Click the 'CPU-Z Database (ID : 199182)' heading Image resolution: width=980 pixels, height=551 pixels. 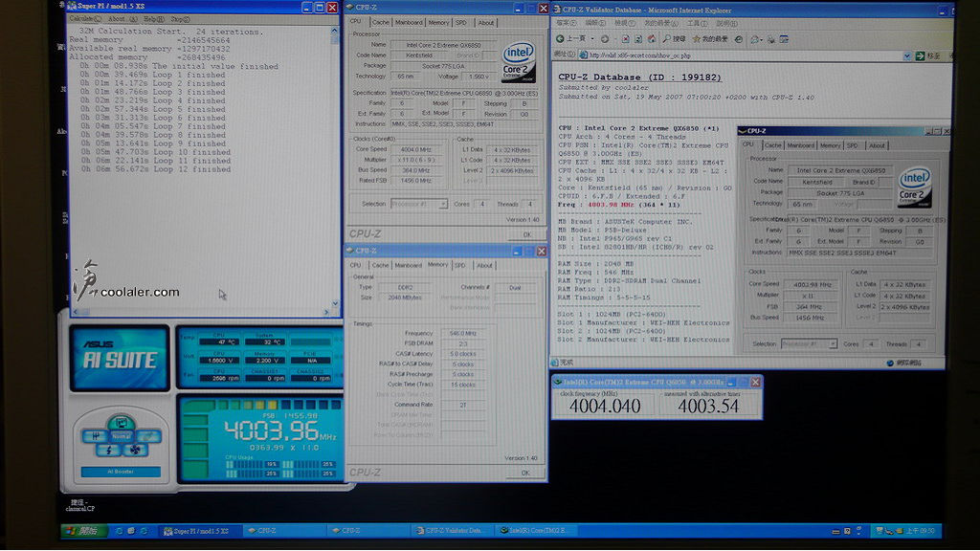[639, 77]
